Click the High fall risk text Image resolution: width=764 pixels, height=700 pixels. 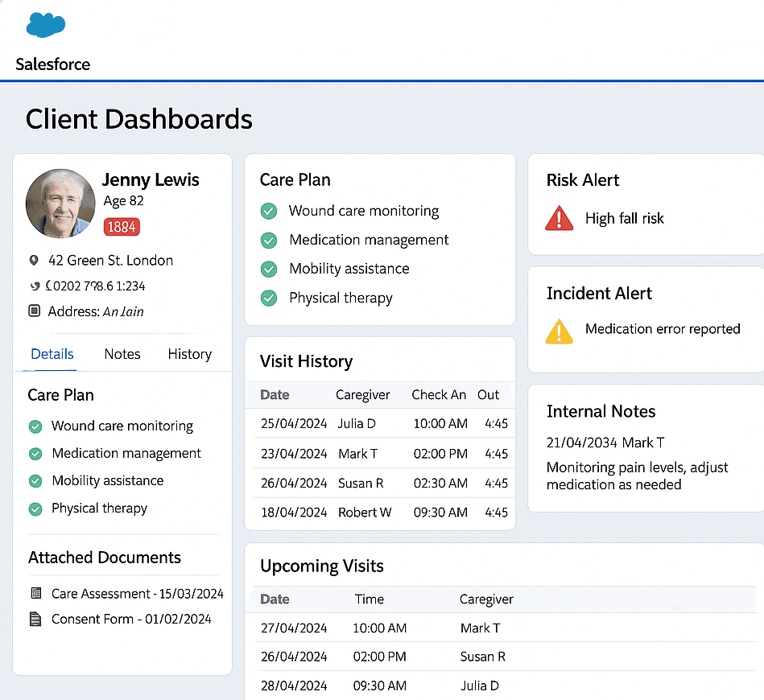pos(625,218)
